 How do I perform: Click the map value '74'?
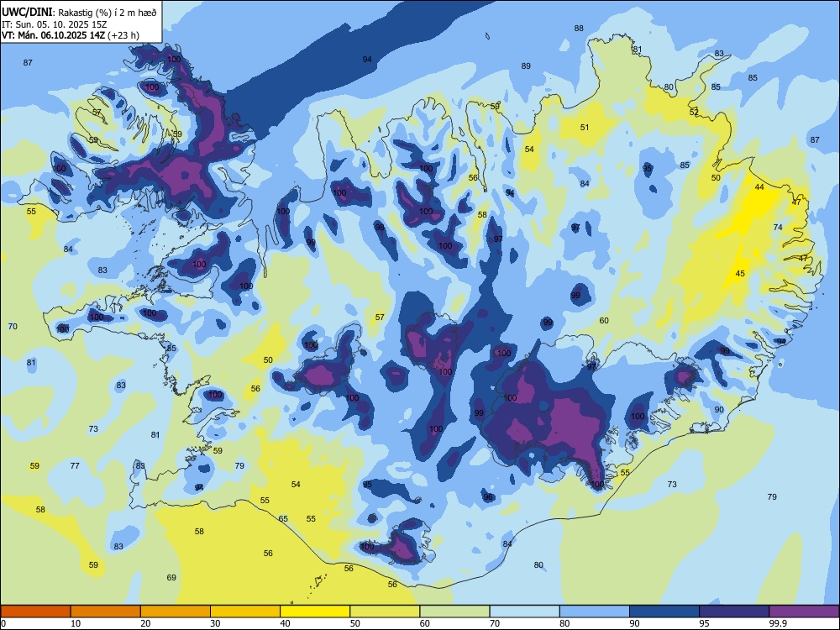click(778, 227)
